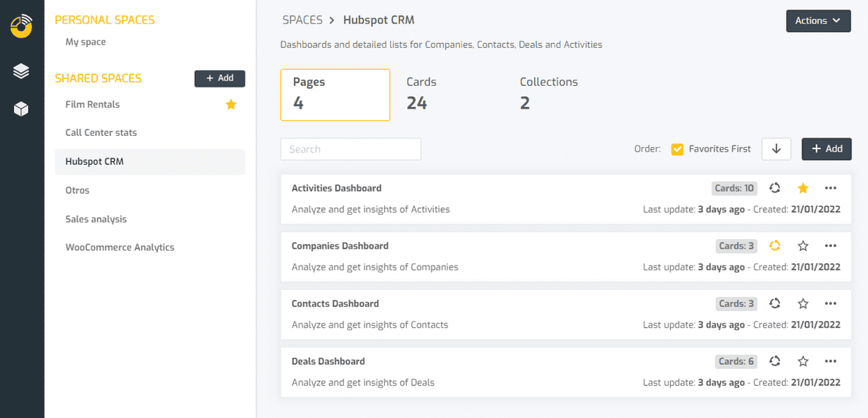868x418 pixels.
Task: Add a new shared space
Action: [219, 78]
